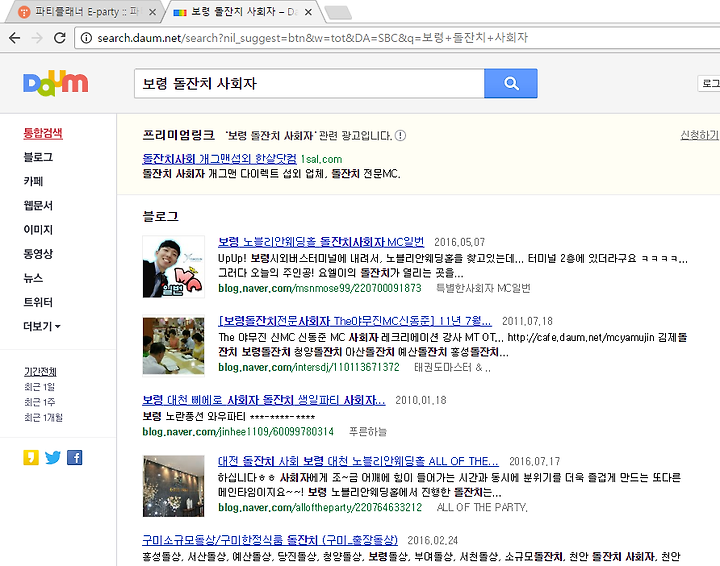Share via Facebook icon

coord(75,457)
